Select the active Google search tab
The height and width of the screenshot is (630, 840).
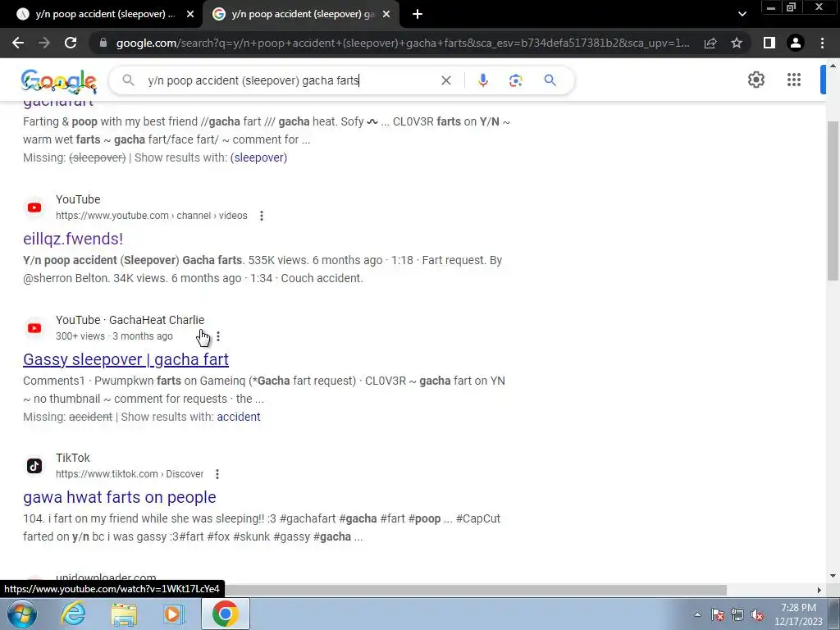(x=301, y=15)
